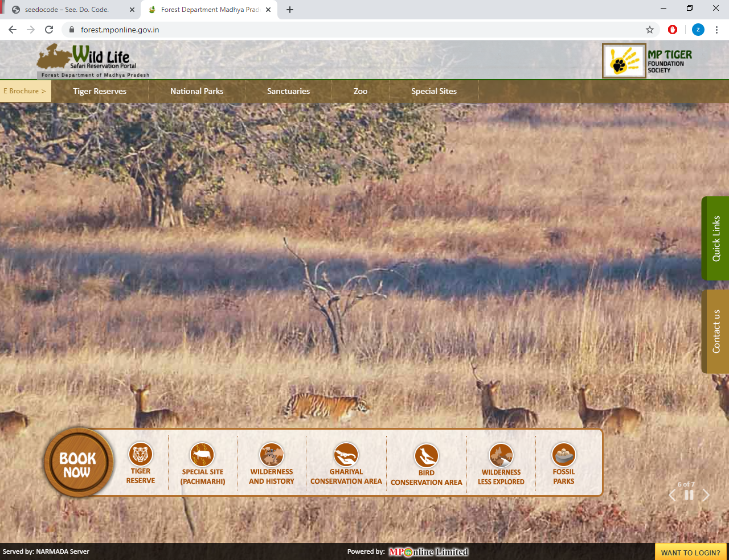The width and height of the screenshot is (729, 560).
Task: Click the '6 of 7' slide counter
Action: click(x=686, y=484)
